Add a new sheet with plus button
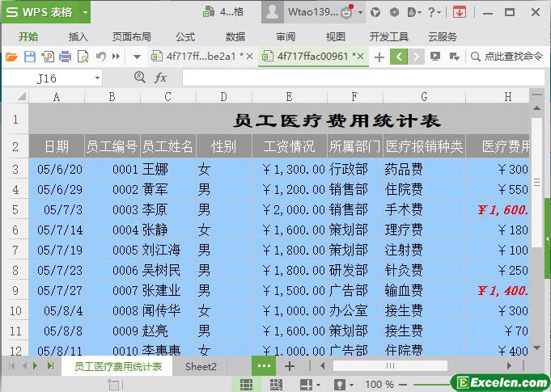551x392 pixels. click(290, 366)
